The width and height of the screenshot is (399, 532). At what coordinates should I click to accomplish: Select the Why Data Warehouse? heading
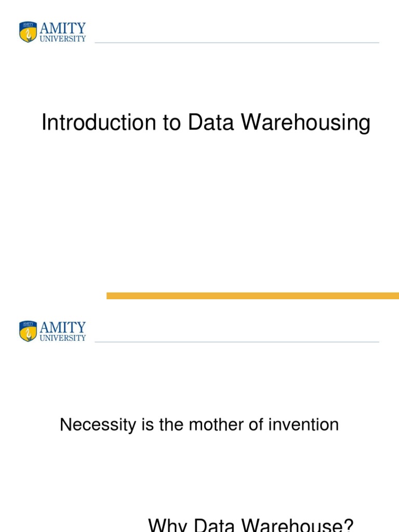coord(251,525)
